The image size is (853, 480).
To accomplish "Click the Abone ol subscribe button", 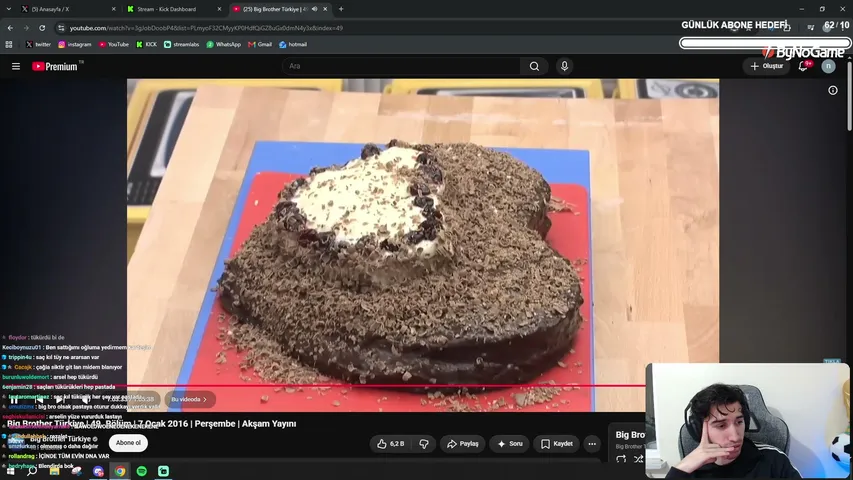I will point(128,443).
